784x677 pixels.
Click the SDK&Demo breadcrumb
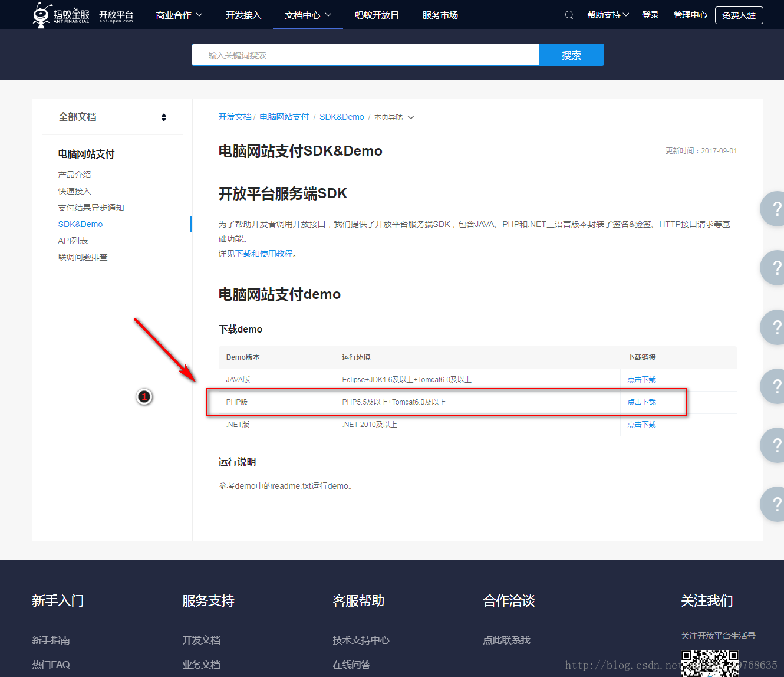tap(342, 117)
